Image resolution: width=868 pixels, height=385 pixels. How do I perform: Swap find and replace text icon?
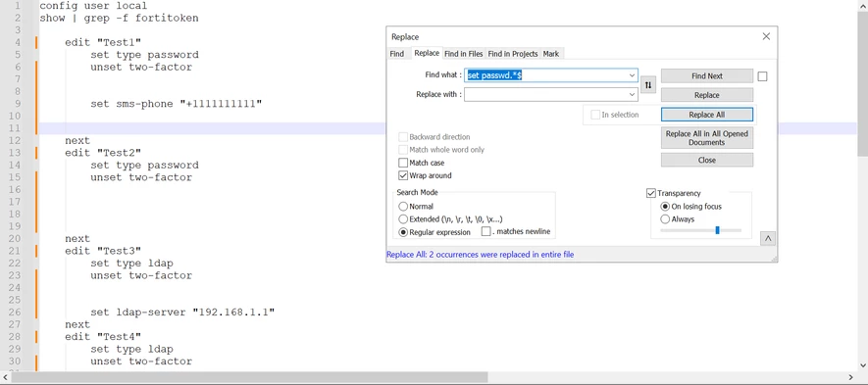click(x=648, y=85)
